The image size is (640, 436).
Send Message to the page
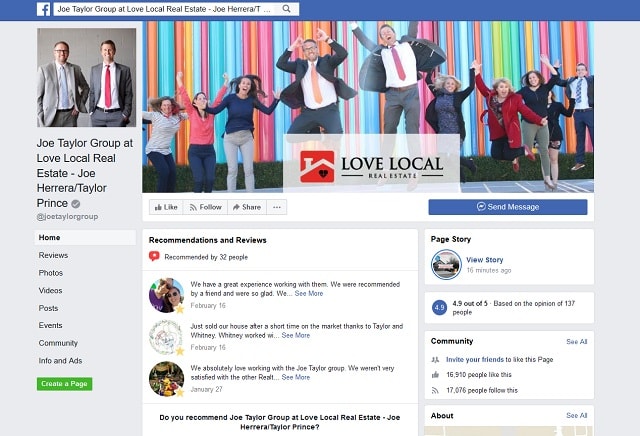[508, 207]
